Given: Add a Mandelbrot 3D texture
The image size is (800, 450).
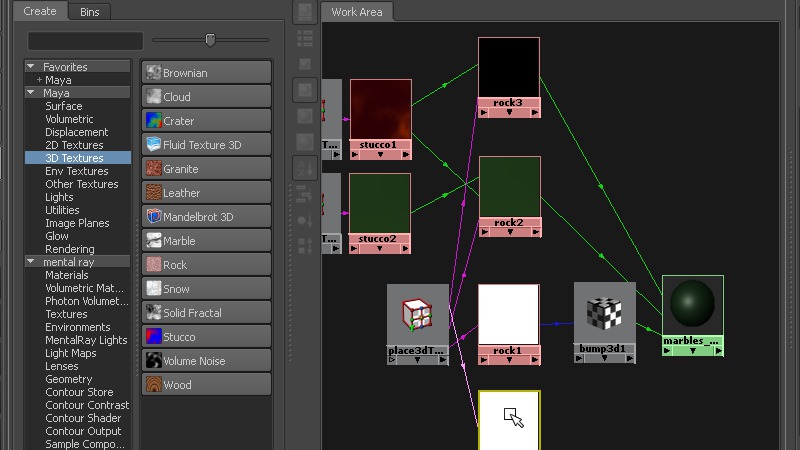Looking at the screenshot, I should (x=206, y=217).
